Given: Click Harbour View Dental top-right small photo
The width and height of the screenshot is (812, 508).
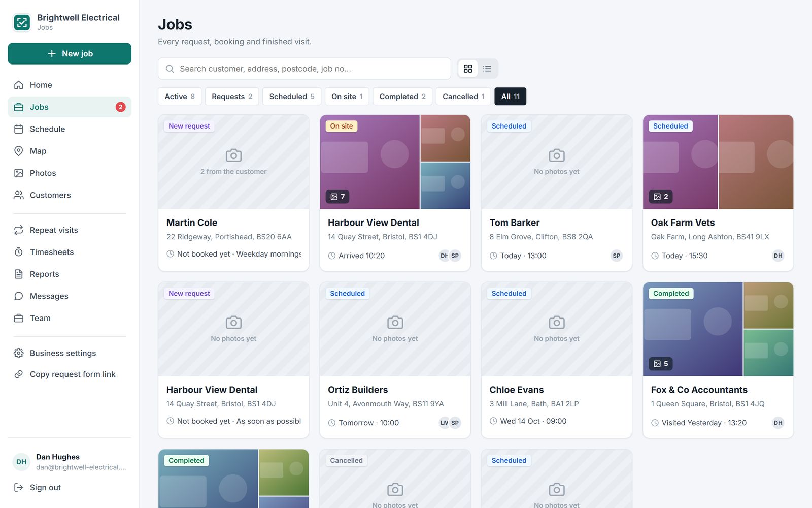Looking at the screenshot, I should click(x=446, y=138).
